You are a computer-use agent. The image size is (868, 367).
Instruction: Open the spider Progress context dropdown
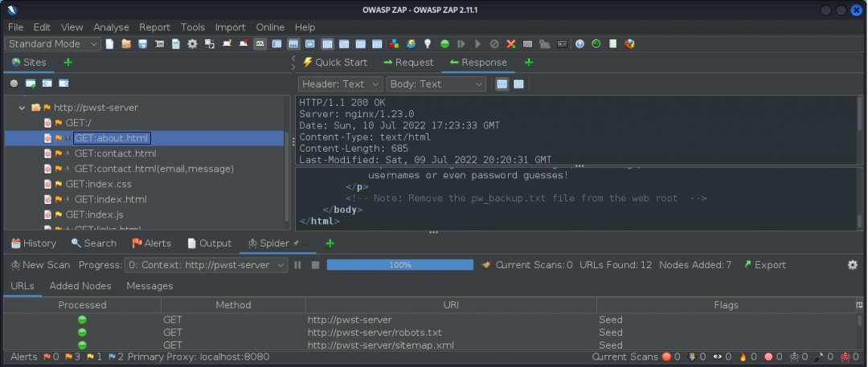click(x=206, y=265)
